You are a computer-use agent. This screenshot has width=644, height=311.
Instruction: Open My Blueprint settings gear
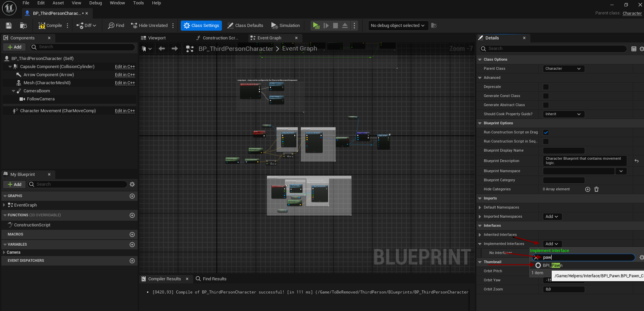tap(132, 184)
